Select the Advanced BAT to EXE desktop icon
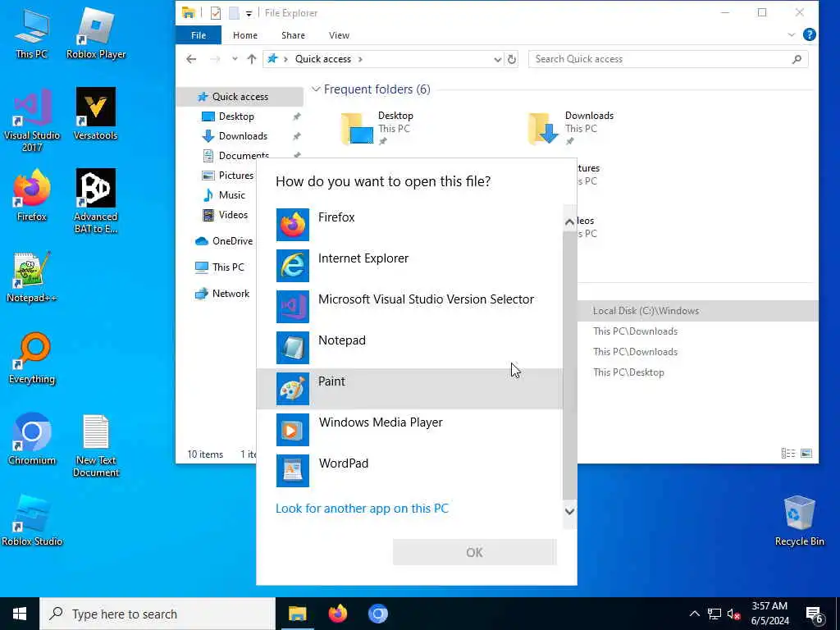The width and height of the screenshot is (840, 630). coord(95,202)
